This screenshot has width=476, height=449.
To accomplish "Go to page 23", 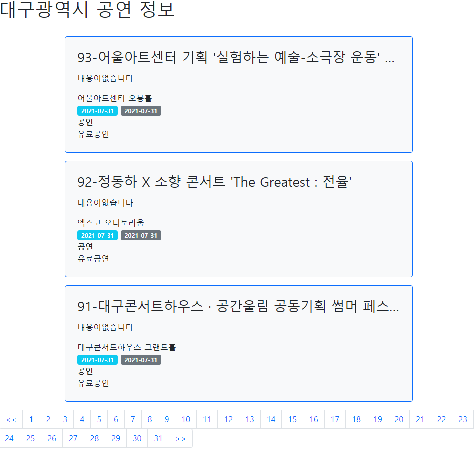I will click(x=463, y=419).
